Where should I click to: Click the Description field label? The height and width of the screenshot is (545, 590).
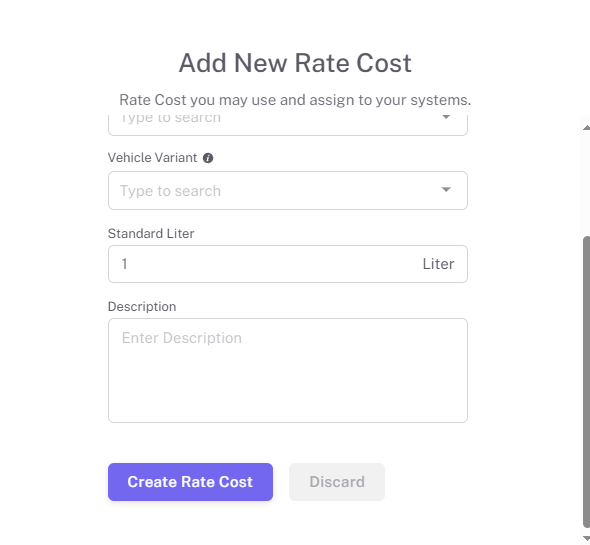click(x=142, y=307)
